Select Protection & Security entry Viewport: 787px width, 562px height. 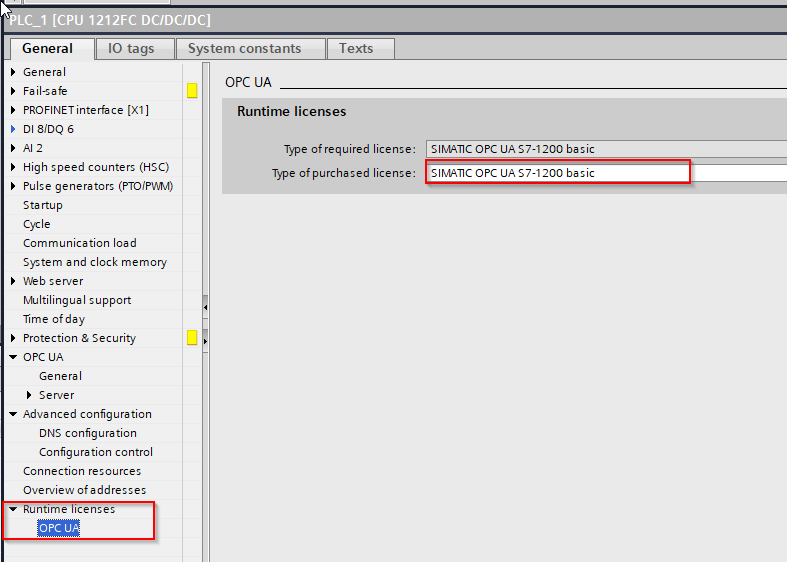click(79, 339)
